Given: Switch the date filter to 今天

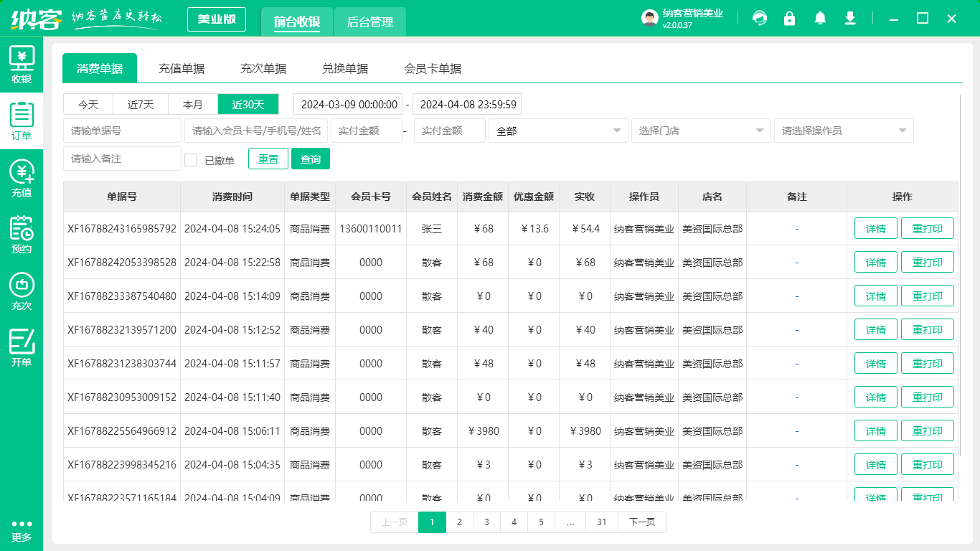Looking at the screenshot, I should 88,104.
